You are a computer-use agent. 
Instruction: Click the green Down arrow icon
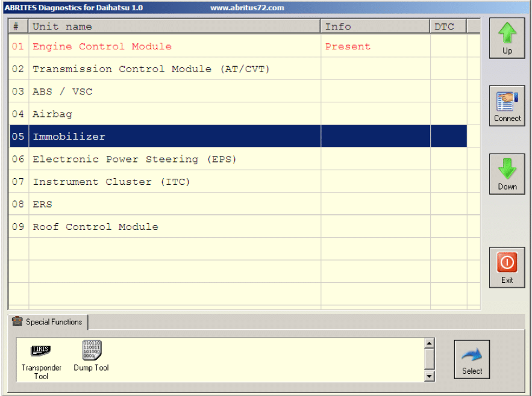[507, 169]
